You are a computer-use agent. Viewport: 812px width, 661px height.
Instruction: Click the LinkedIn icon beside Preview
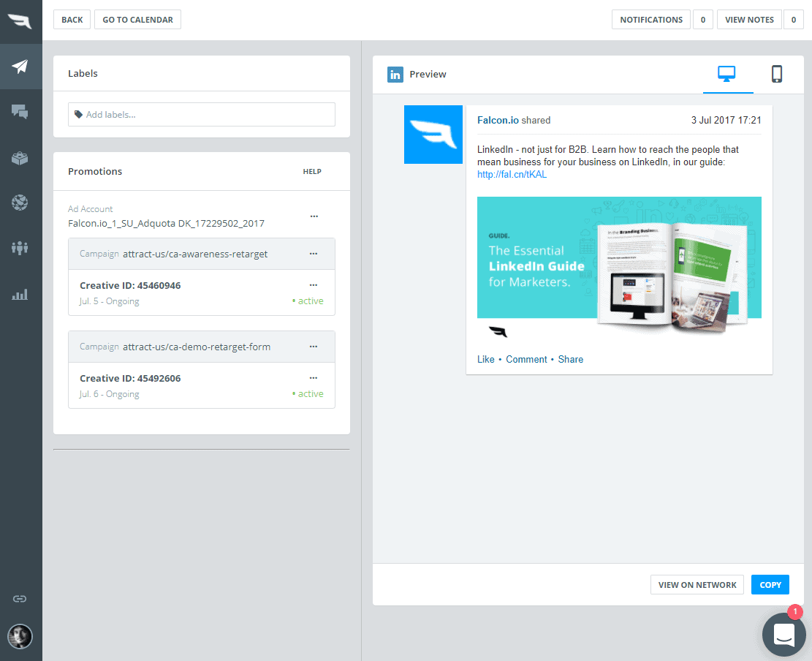(x=395, y=75)
